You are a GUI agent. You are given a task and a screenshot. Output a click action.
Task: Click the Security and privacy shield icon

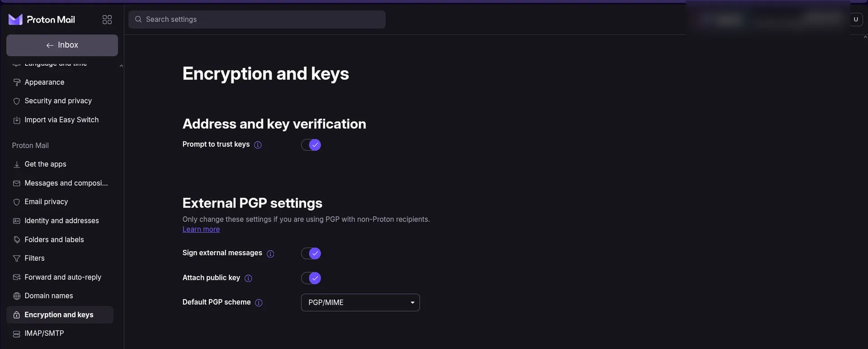[x=16, y=100]
